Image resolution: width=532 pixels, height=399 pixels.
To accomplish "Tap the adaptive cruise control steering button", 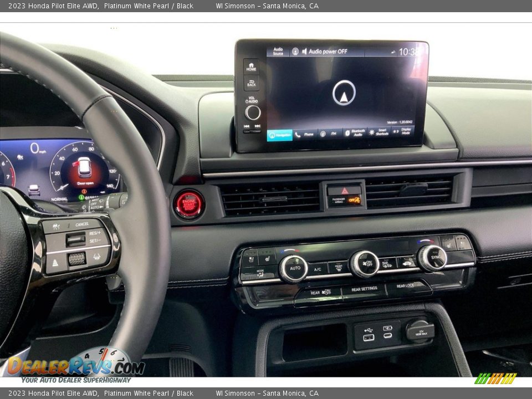I will [55, 226].
